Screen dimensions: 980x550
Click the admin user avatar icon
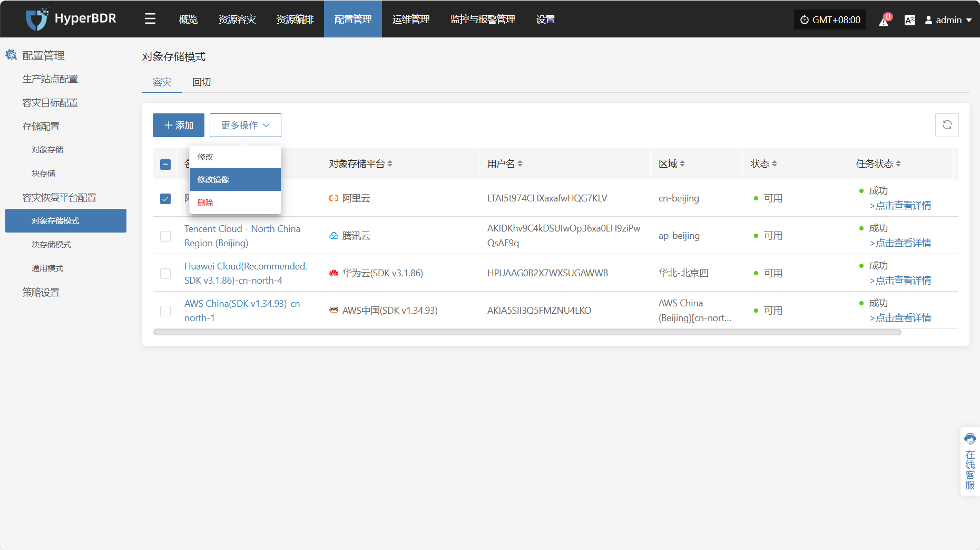pyautogui.click(x=928, y=20)
